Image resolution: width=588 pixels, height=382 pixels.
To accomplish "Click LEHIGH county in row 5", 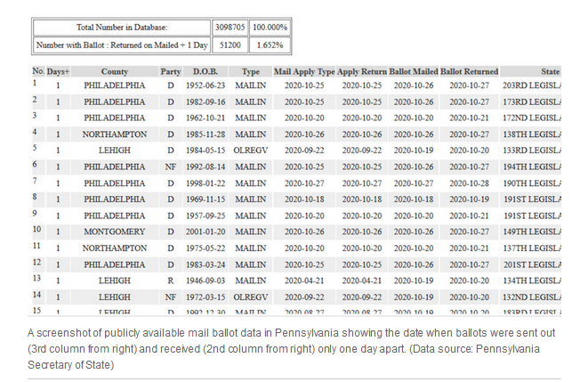I will [x=115, y=150].
